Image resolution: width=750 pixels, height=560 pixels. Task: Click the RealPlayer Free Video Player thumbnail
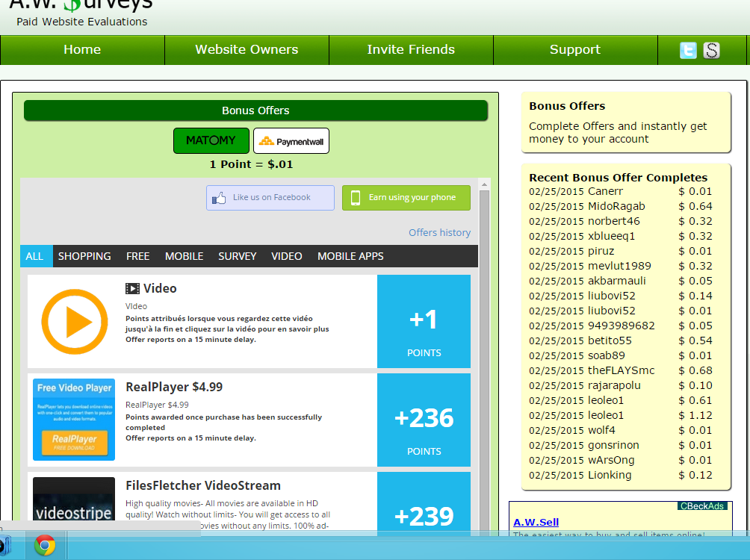click(x=74, y=420)
